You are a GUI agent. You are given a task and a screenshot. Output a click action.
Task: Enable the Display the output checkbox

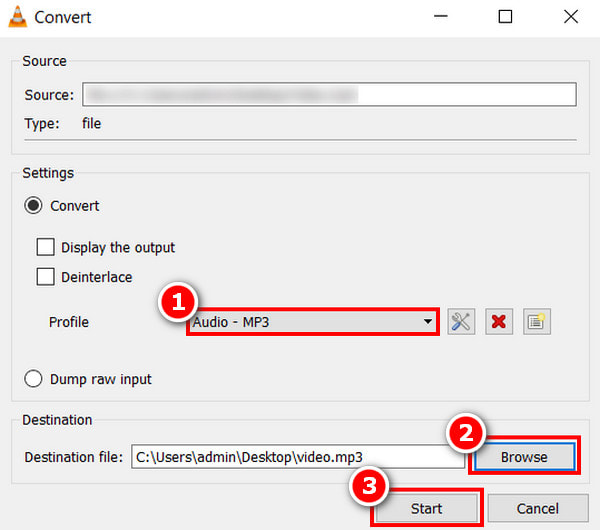45,247
